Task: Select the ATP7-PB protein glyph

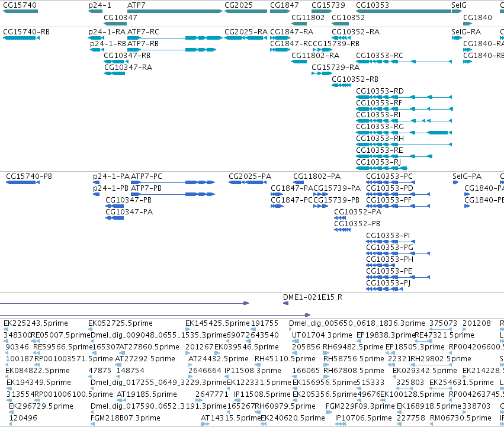Action: point(173,194)
